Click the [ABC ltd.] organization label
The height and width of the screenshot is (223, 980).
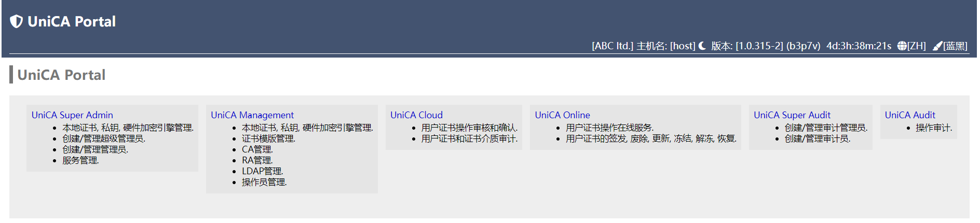coord(612,46)
